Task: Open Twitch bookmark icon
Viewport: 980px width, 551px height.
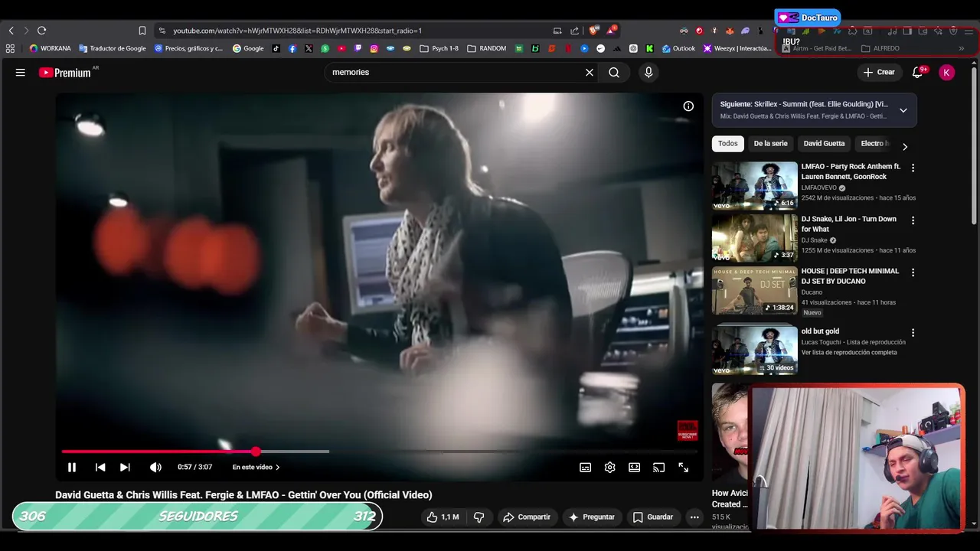Action: coord(358,48)
